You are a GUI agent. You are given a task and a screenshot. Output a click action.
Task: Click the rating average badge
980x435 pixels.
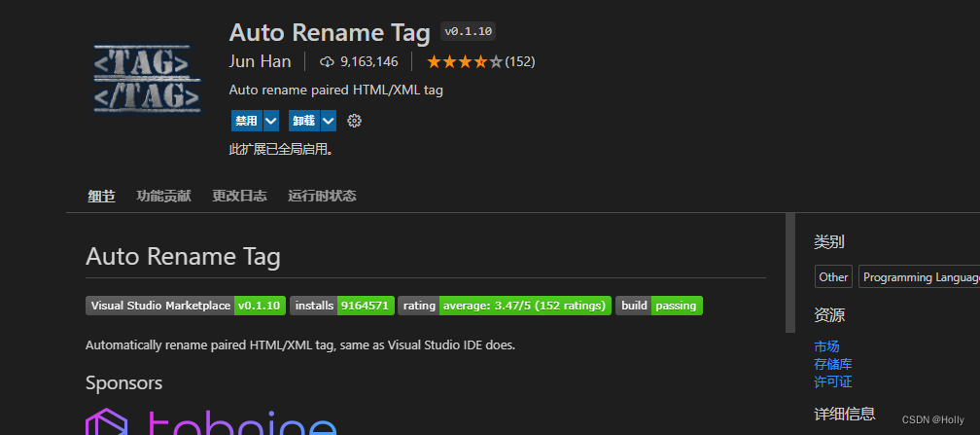(x=505, y=306)
